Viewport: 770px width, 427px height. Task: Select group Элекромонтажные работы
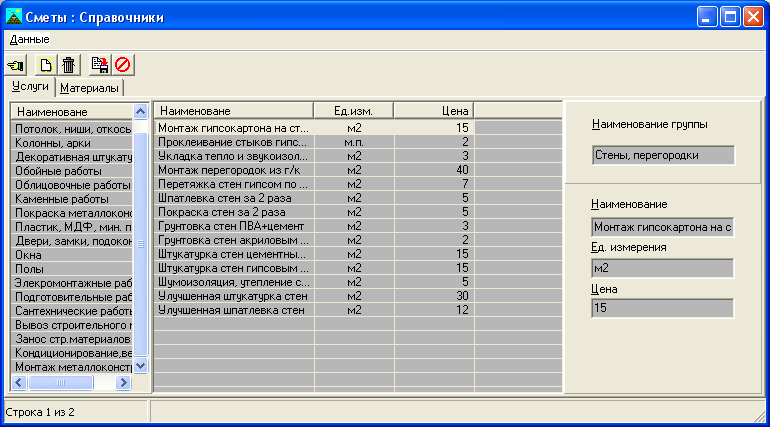(72, 283)
